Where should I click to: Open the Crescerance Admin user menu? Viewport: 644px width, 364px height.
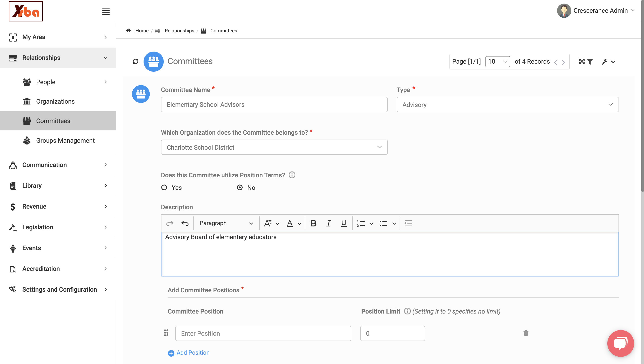tap(596, 10)
